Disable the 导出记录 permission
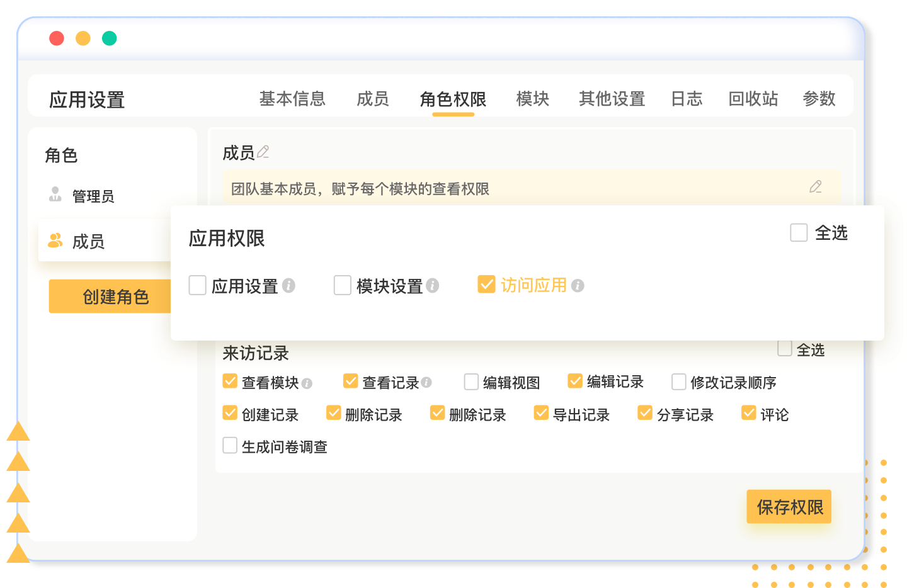 coord(541,413)
